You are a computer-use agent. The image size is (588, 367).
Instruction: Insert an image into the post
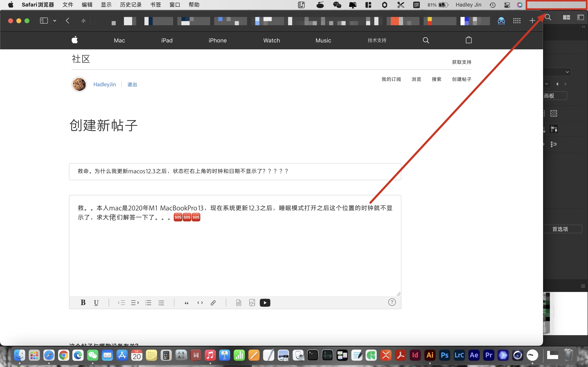click(x=252, y=303)
